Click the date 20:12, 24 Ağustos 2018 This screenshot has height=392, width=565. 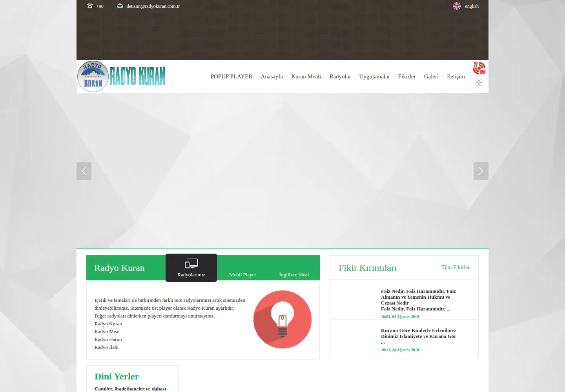coord(400,350)
